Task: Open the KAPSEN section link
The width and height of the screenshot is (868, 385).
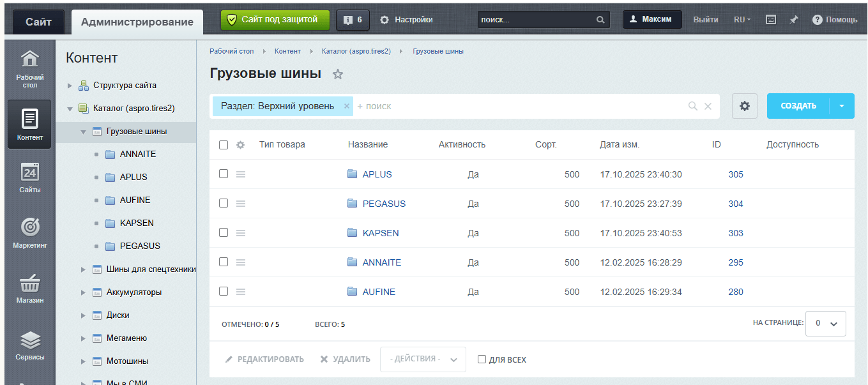Action: (380, 233)
